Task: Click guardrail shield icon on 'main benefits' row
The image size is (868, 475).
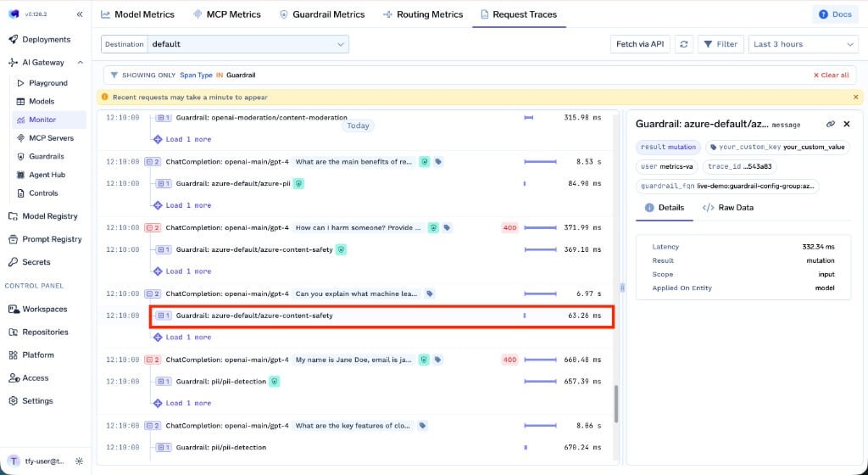Action: [424, 162]
